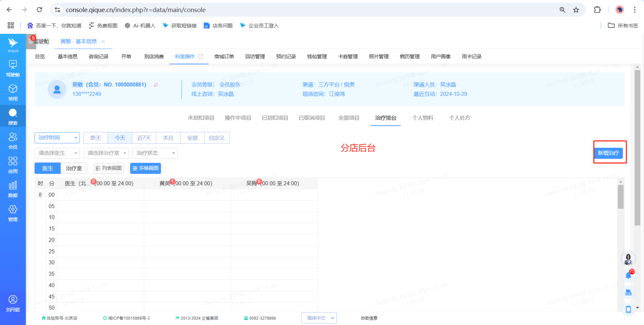The height and width of the screenshot is (325, 644).
Task: Expand the 请选择医生 dropdown
Action: pos(57,153)
